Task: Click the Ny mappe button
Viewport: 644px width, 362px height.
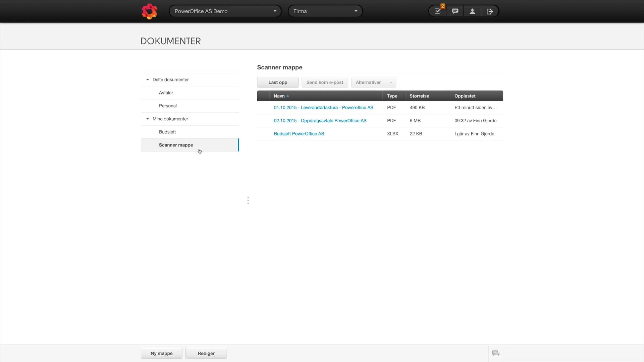Action: click(x=161, y=353)
